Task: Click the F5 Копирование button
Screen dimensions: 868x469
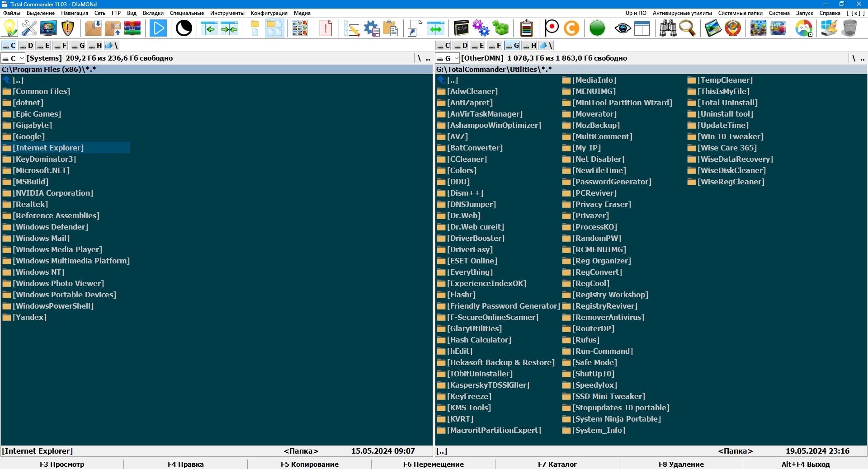Action: click(310, 464)
